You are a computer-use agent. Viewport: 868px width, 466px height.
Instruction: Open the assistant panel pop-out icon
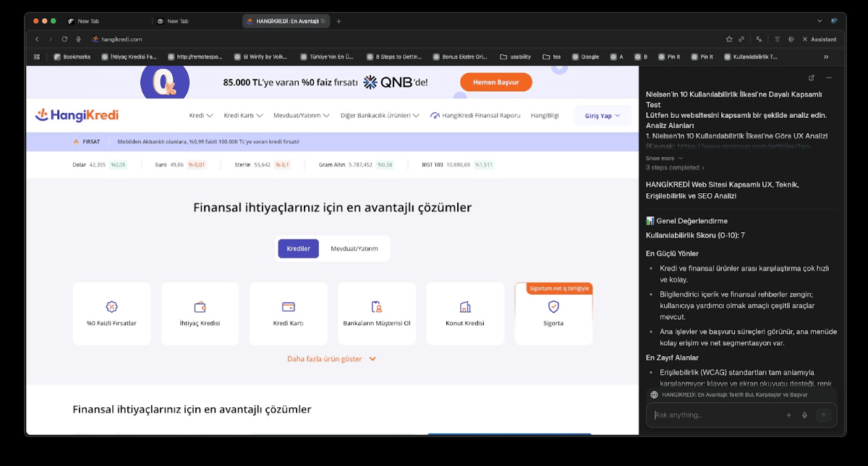812,77
